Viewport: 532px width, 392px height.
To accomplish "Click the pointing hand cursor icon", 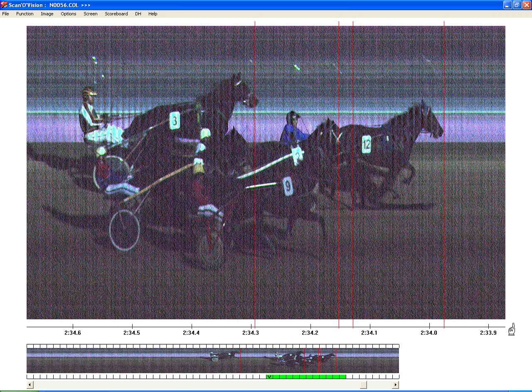I will pos(512,329).
